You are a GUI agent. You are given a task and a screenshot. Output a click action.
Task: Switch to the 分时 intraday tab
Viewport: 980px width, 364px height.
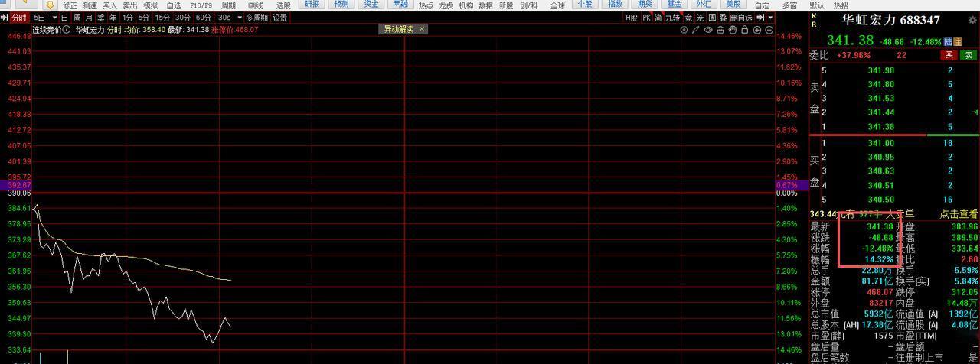coord(19,18)
